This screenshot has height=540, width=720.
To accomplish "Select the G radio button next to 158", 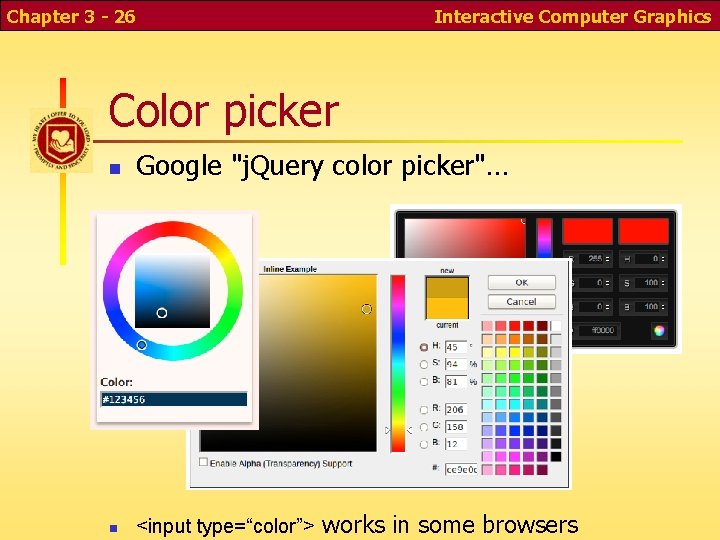I will click(424, 427).
